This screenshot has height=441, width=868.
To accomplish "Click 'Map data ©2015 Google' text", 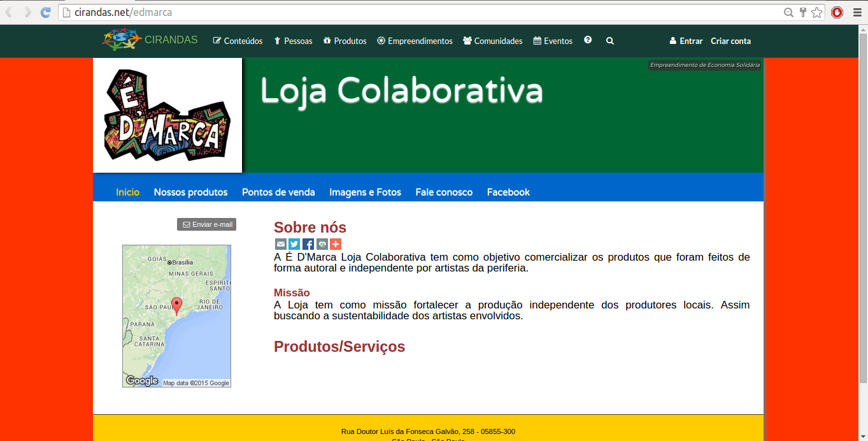I will (x=196, y=383).
